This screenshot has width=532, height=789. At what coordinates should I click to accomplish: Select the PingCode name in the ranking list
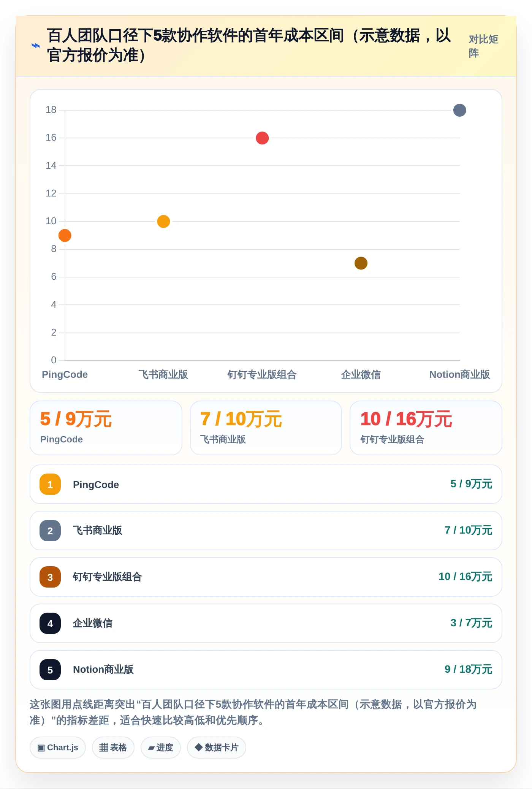click(x=96, y=485)
